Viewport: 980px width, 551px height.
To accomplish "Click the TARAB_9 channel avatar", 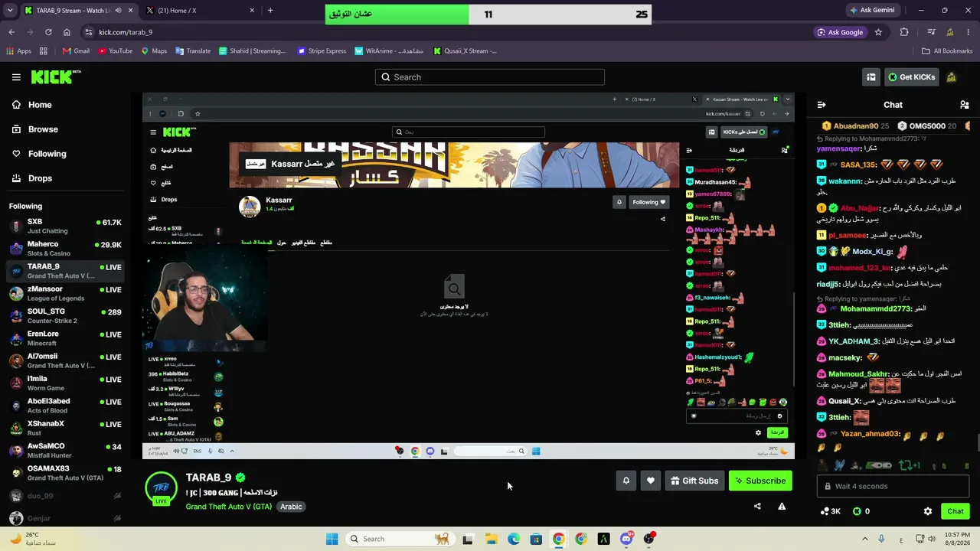I will pos(161,488).
